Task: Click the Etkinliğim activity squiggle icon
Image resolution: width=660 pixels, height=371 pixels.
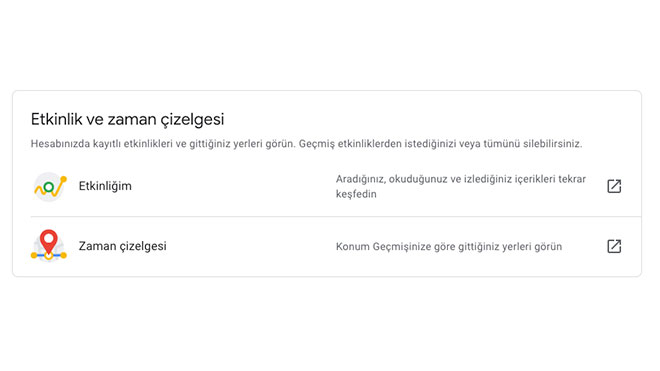Action: [x=50, y=187]
